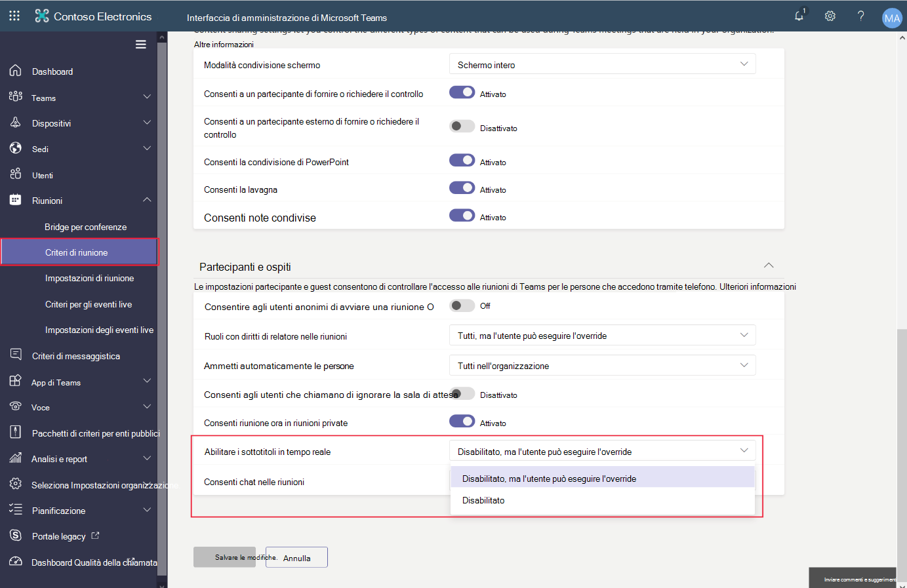This screenshot has width=907, height=588.
Task: Open Impostazioni degli eventi live
Action: [99, 330]
